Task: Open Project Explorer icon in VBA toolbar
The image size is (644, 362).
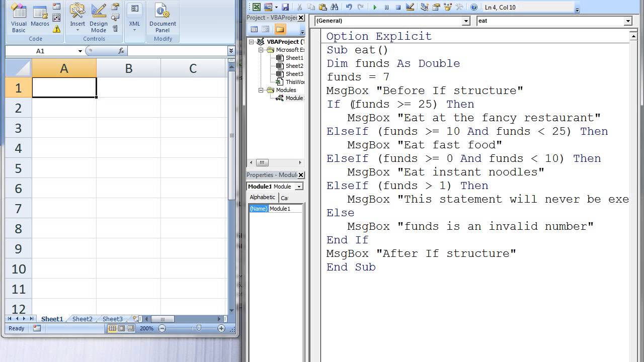Action: pyautogui.click(x=425, y=7)
